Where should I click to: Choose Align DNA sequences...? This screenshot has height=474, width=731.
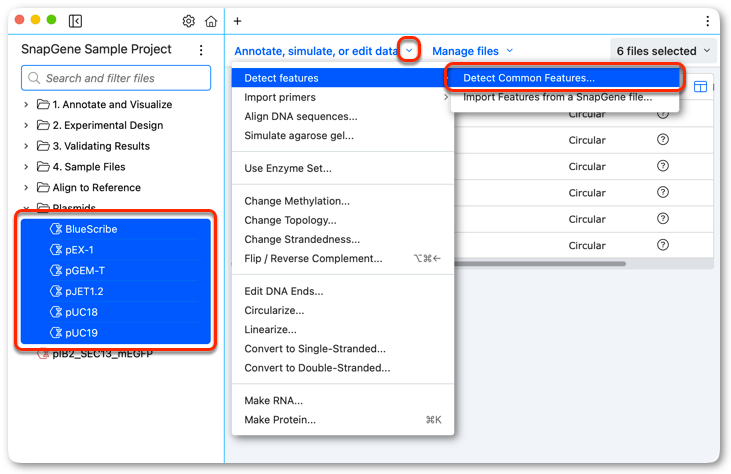coord(343,117)
